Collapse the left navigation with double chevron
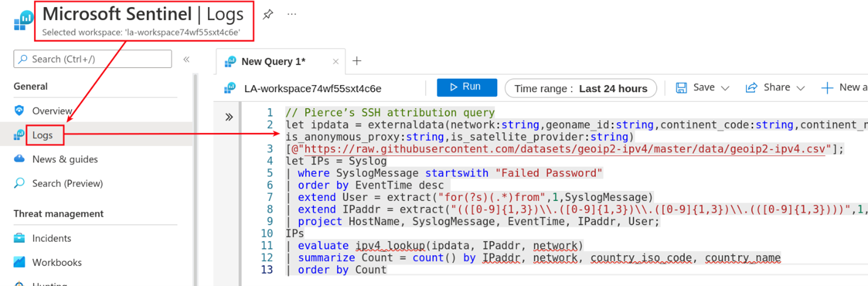Image resolution: width=868 pixels, height=286 pixels. click(x=186, y=59)
